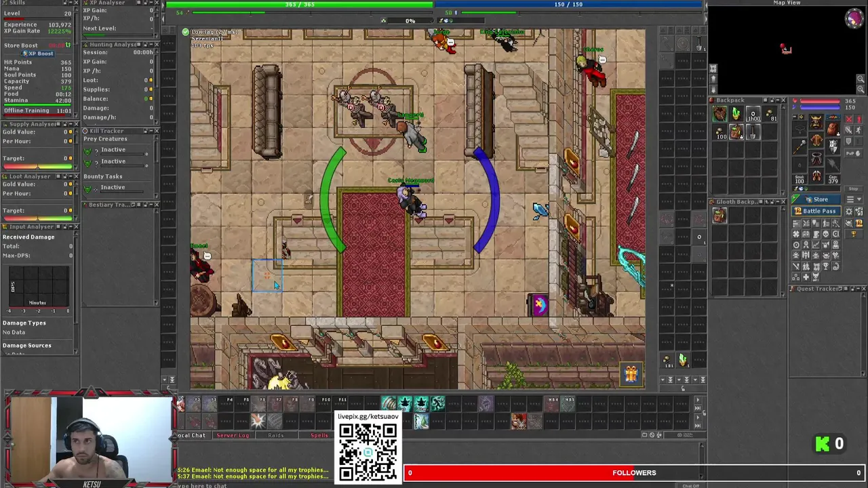Image resolution: width=868 pixels, height=488 pixels.
Task: Select the bag inside Glooth Backpack
Action: (719, 216)
